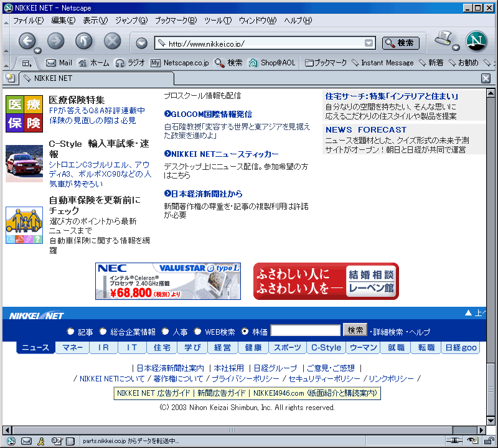Reload the page with the Reload button
Image resolution: width=498 pixels, height=448 pixels.
point(84,41)
